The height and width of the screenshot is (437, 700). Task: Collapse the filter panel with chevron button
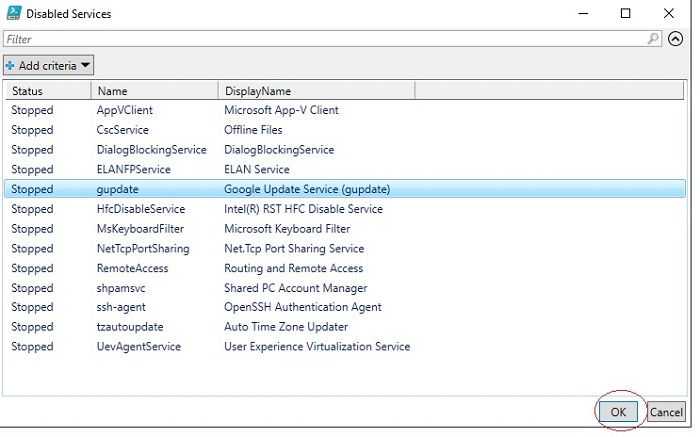pyautogui.click(x=675, y=39)
